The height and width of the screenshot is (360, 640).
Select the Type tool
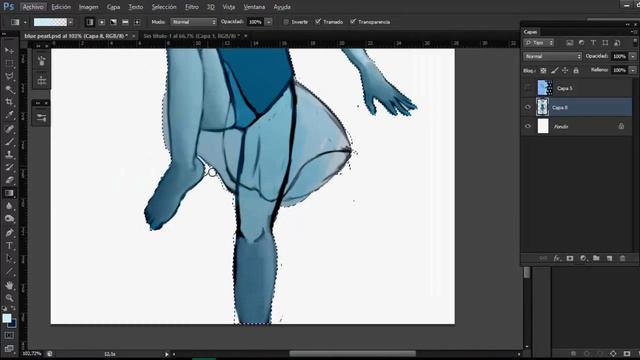9,246
